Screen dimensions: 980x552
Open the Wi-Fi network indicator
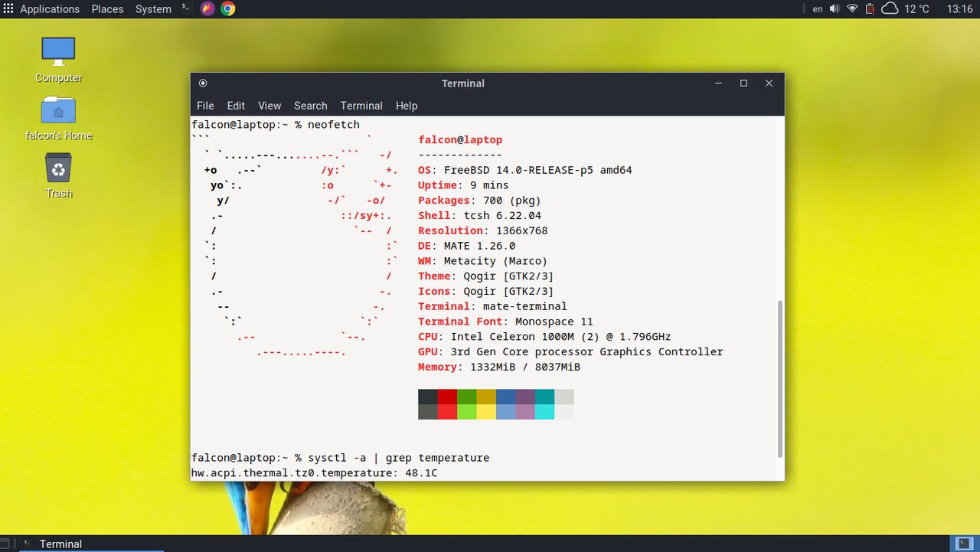pos(852,9)
